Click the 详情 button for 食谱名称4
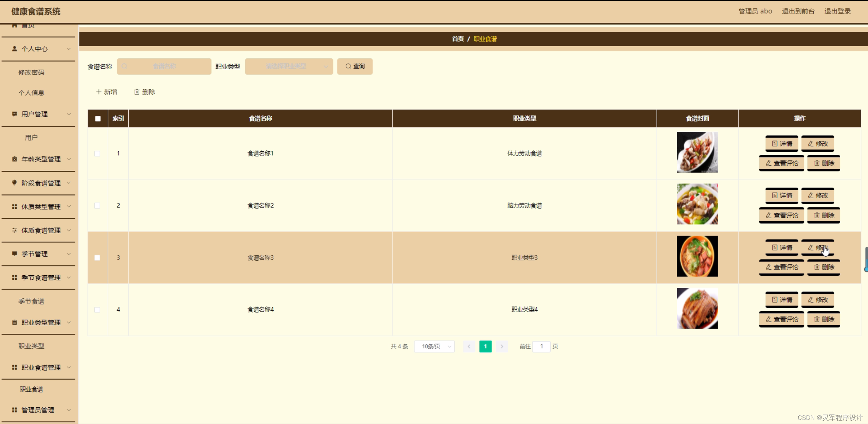The image size is (868, 424). coord(782,300)
